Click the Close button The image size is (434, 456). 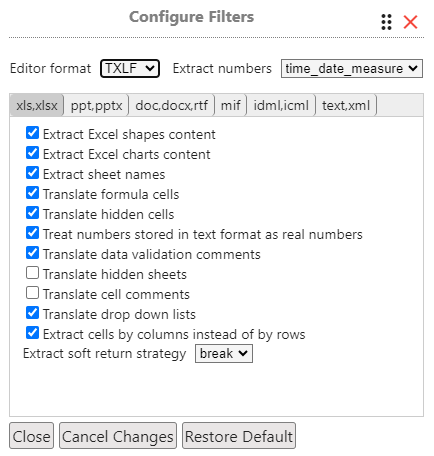31,436
